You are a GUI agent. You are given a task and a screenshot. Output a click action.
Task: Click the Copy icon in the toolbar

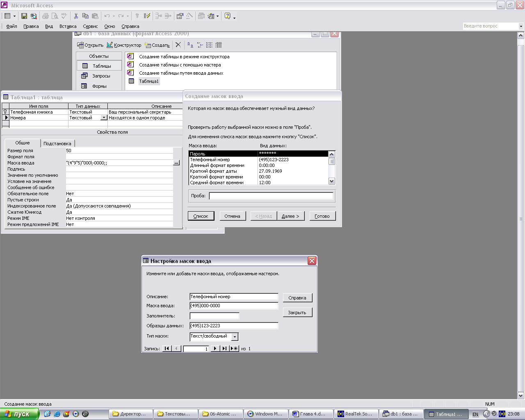[x=85, y=16]
